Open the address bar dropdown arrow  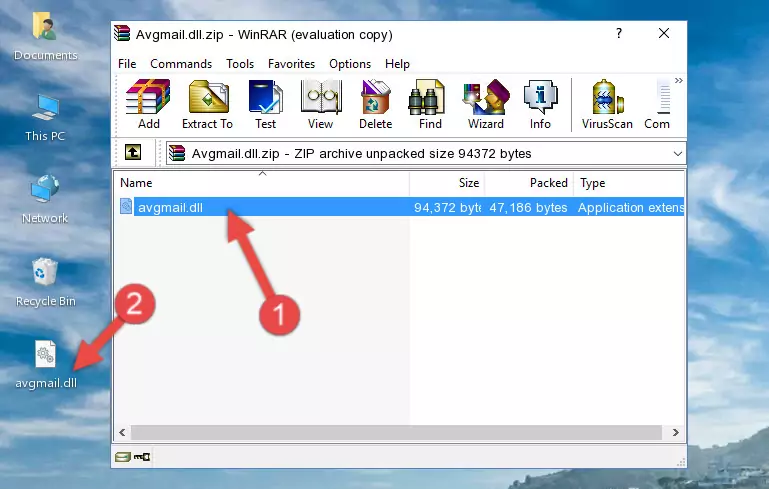(x=678, y=154)
